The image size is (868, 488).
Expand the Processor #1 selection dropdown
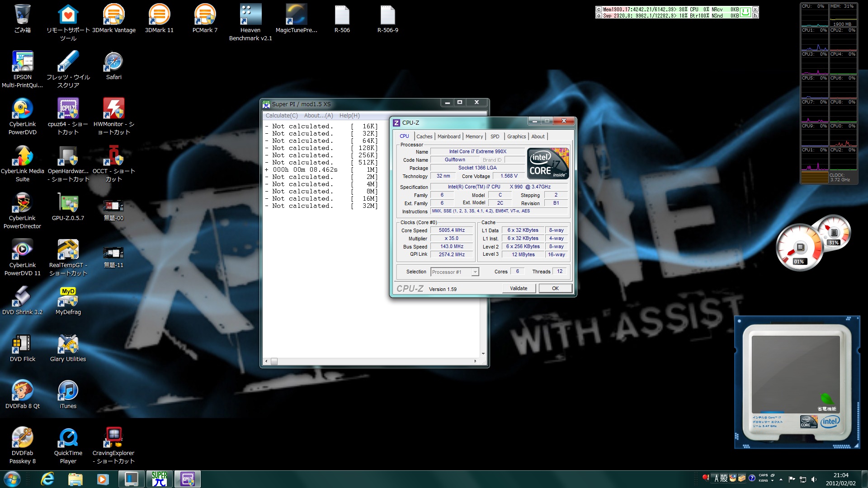[x=475, y=272]
